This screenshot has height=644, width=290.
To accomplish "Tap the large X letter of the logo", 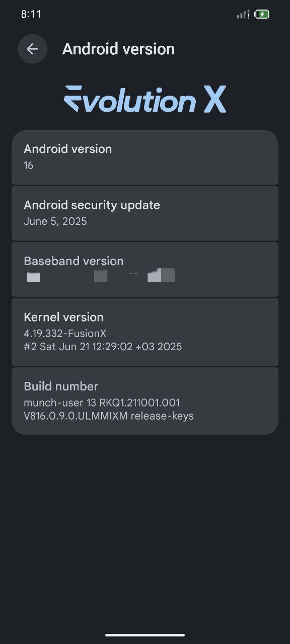I will click(215, 100).
